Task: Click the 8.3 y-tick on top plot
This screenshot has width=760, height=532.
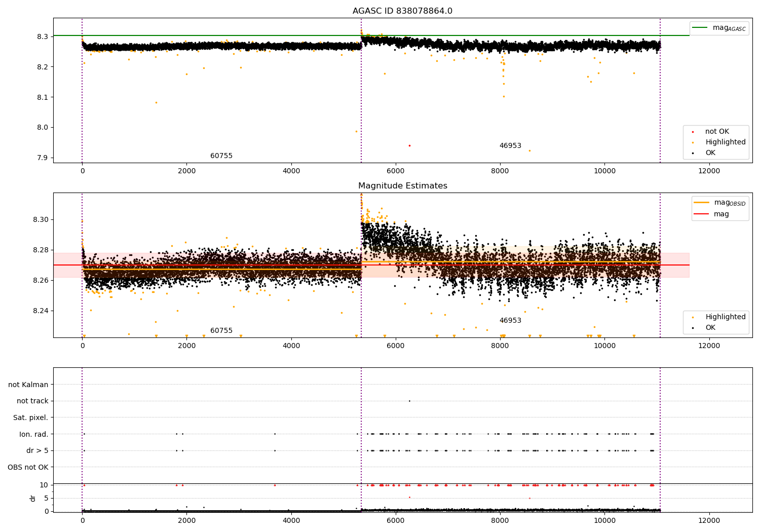Action: [x=43, y=37]
